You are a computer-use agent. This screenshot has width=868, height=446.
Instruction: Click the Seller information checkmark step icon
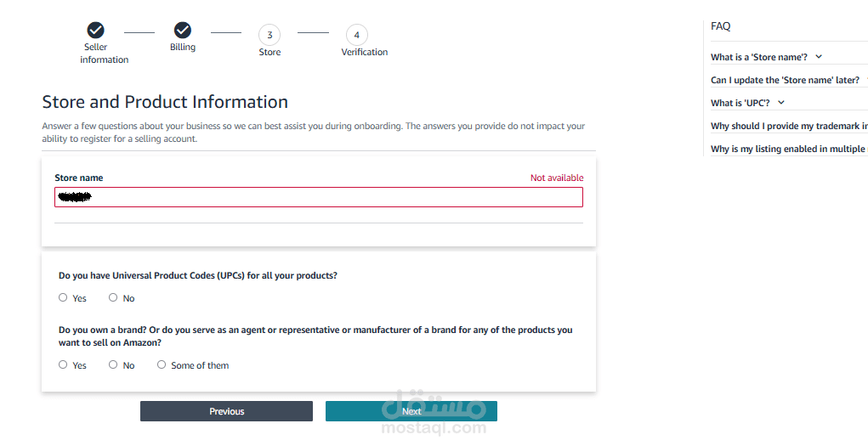[96, 31]
